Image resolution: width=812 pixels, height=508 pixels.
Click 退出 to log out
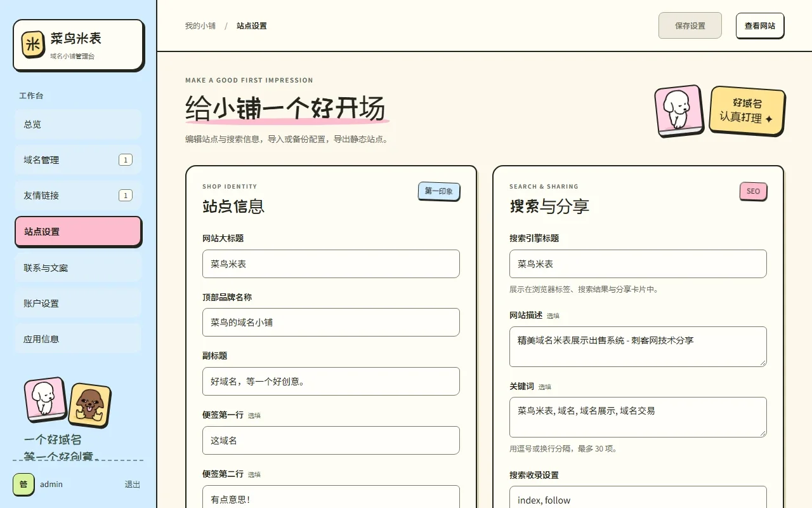(133, 484)
